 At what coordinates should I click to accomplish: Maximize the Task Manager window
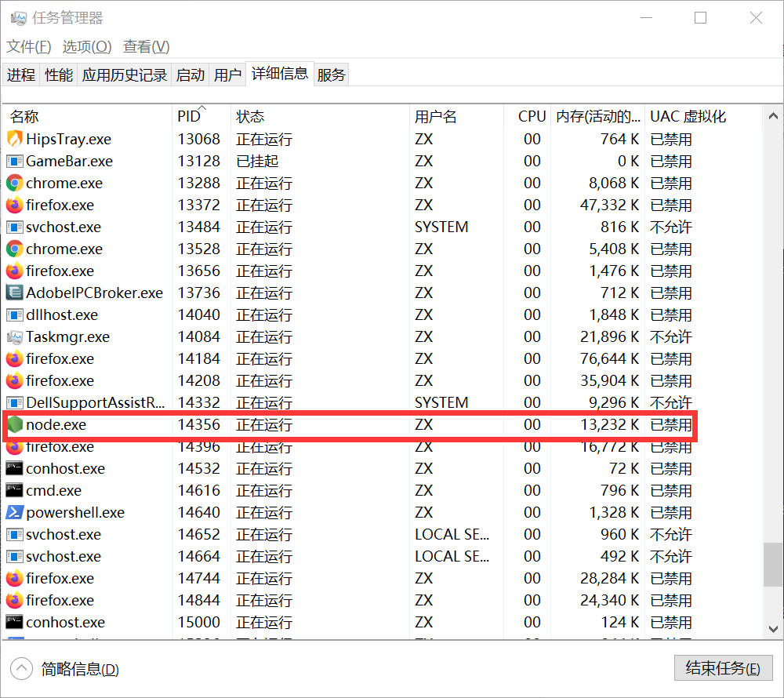pyautogui.click(x=700, y=18)
